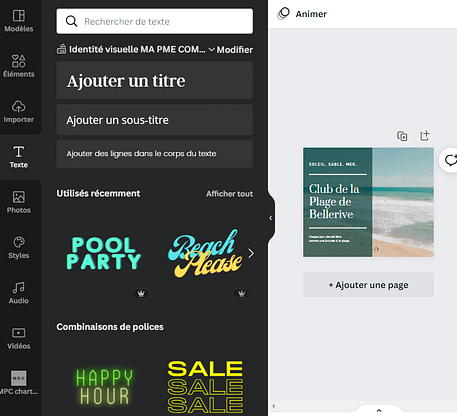Switch to the Texte tab
Screen dimensions: 457x416
[x=19, y=157]
